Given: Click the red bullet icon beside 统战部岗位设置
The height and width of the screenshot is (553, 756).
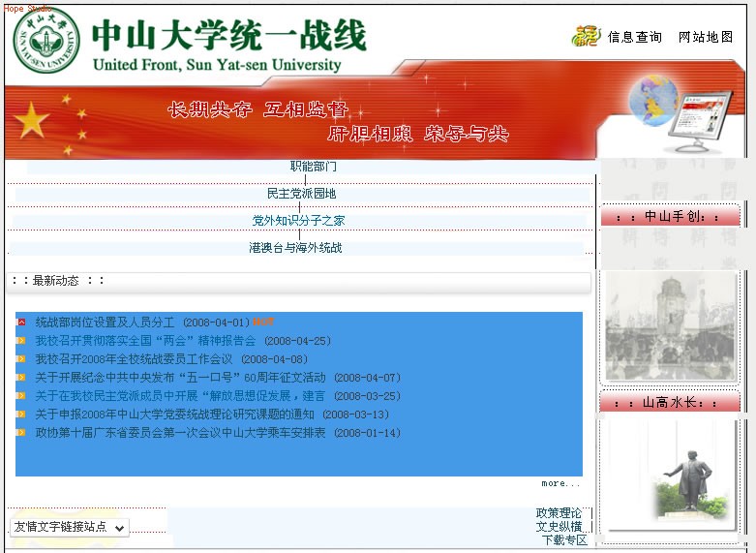Looking at the screenshot, I should (20, 322).
